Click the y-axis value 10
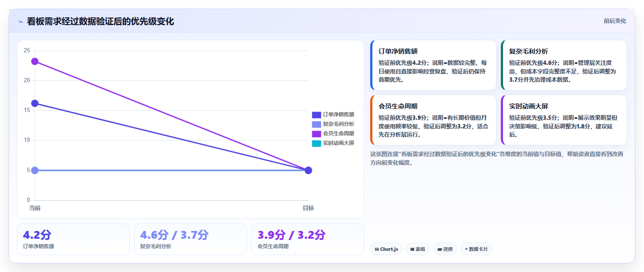This screenshot has height=272, width=644. coord(27,140)
